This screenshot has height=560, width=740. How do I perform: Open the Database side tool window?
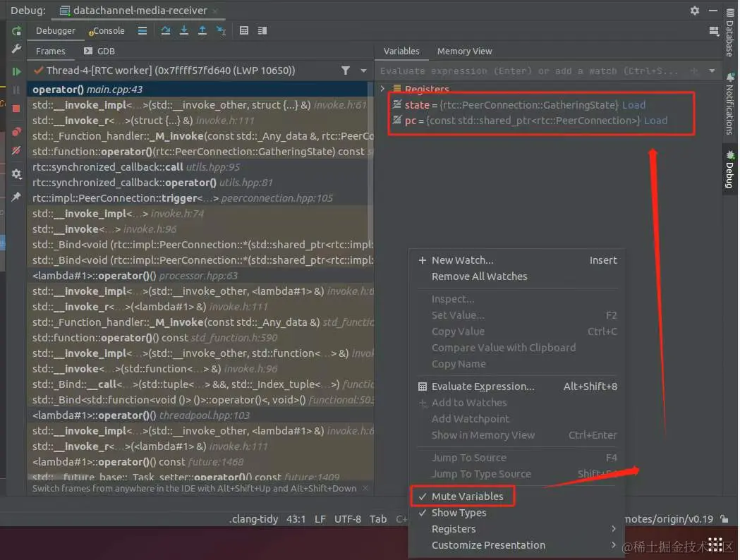click(730, 32)
